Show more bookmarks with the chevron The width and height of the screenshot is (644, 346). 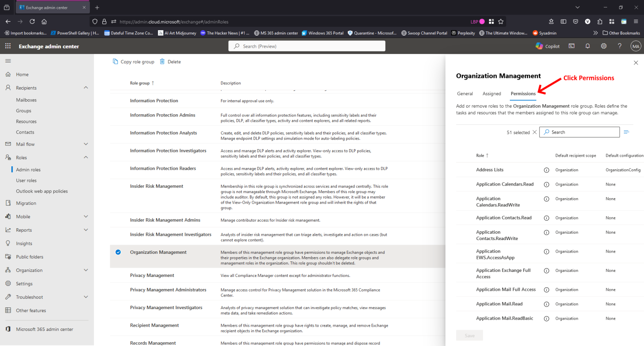tap(595, 33)
